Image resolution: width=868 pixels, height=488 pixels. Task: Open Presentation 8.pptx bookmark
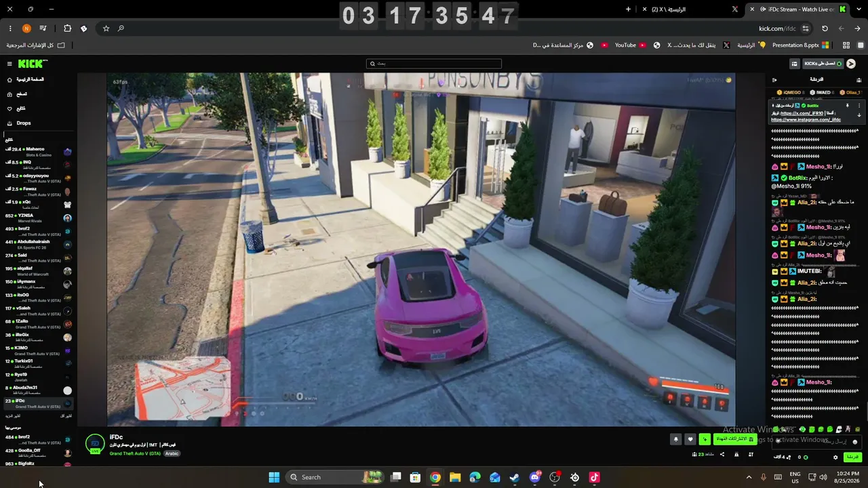click(801, 45)
